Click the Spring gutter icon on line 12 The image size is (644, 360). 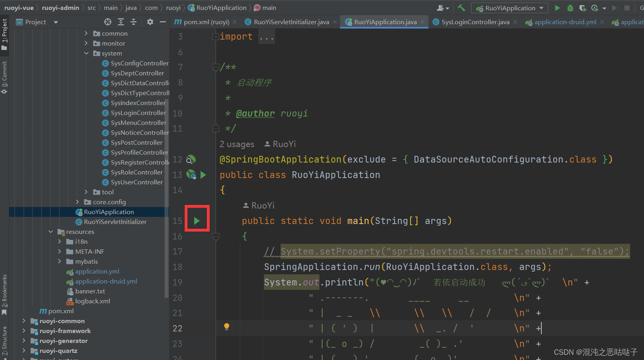pos(191,159)
